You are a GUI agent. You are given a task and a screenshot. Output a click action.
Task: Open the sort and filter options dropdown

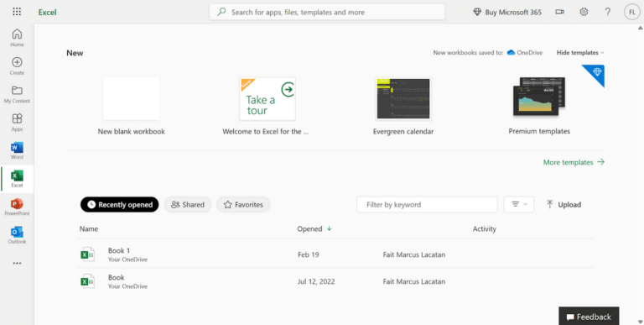point(519,204)
